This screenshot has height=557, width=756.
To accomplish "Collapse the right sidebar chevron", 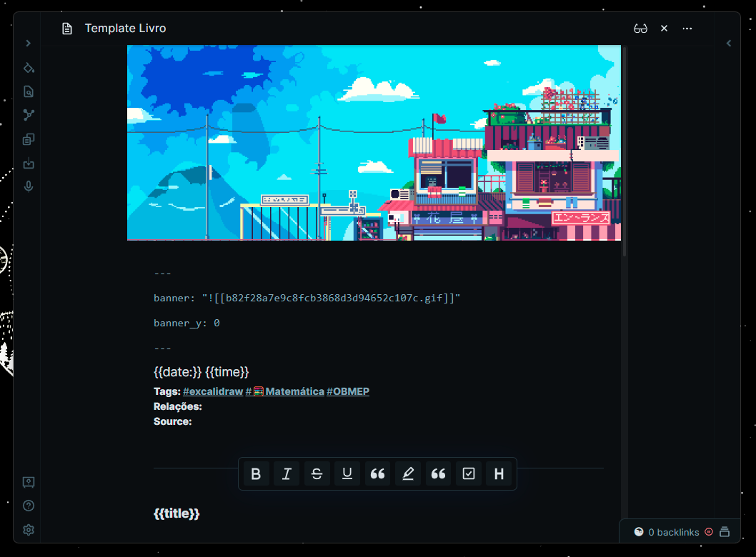I will pos(729,44).
